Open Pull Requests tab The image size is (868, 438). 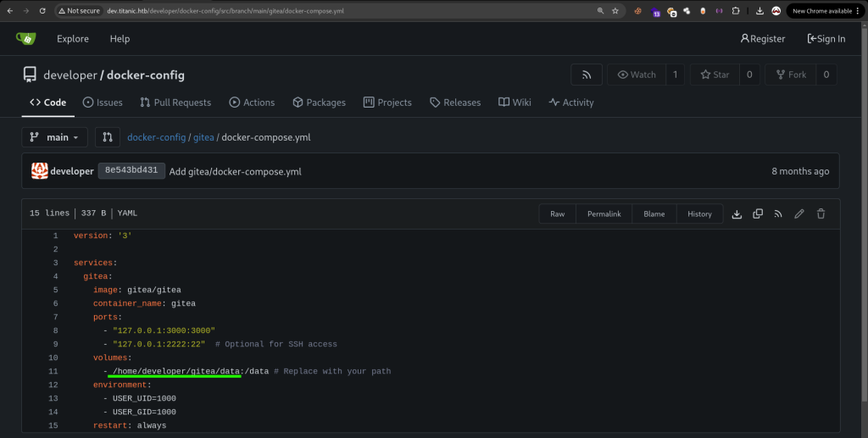coord(175,103)
